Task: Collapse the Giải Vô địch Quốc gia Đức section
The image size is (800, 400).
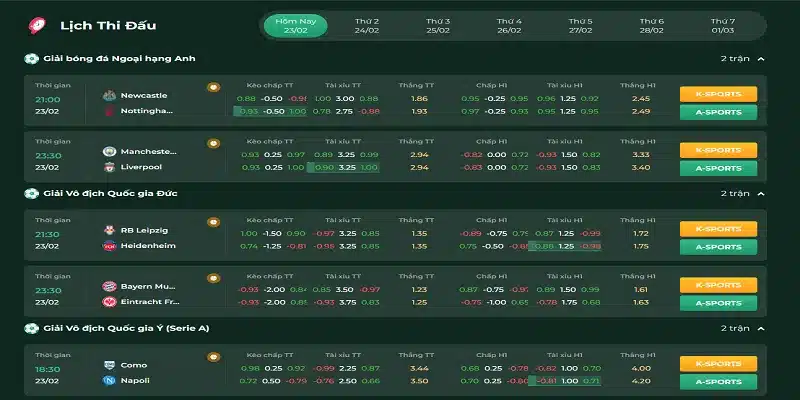Action: point(761,193)
